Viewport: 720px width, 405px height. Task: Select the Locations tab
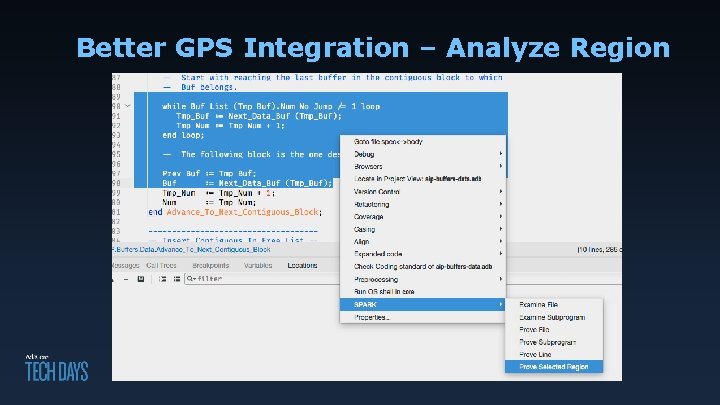pyautogui.click(x=302, y=265)
